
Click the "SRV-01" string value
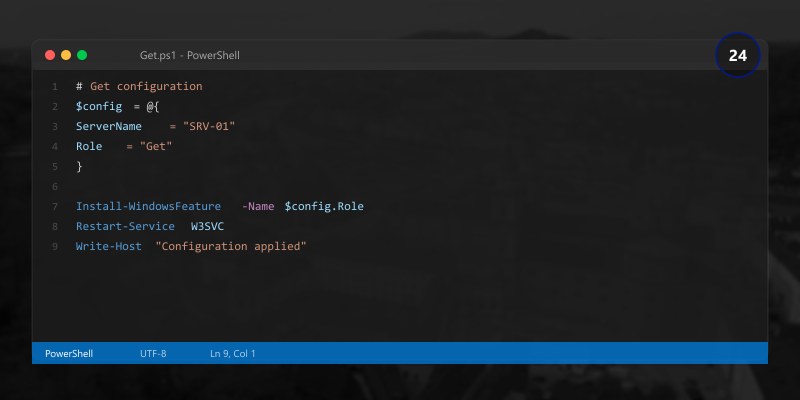209,126
